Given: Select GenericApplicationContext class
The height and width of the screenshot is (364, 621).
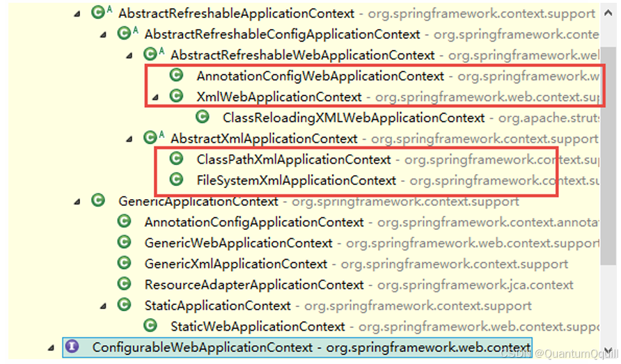Looking at the screenshot, I should (198, 201).
